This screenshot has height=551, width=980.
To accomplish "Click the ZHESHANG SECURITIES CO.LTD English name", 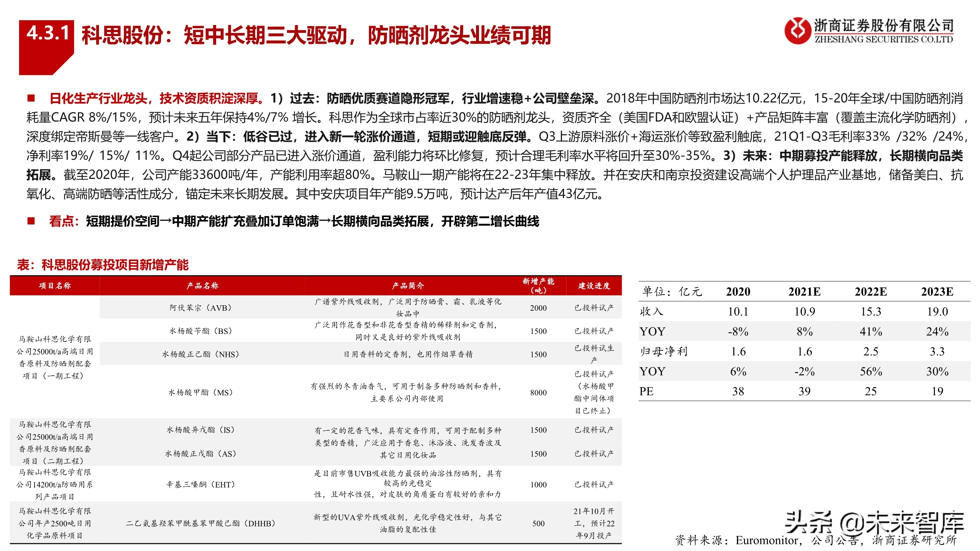I will [x=883, y=39].
